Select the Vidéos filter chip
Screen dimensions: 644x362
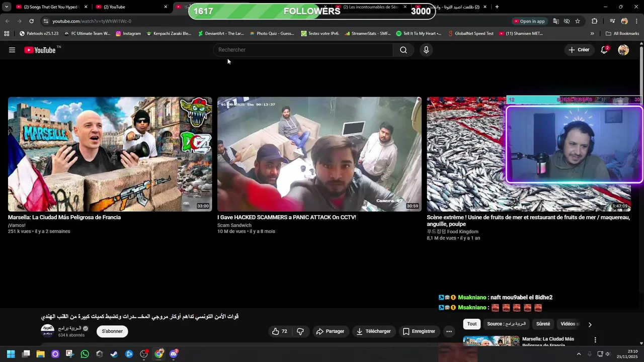click(x=570, y=324)
